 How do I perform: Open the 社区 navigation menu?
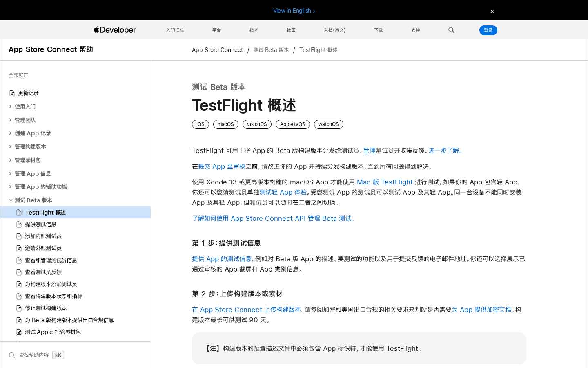click(291, 30)
